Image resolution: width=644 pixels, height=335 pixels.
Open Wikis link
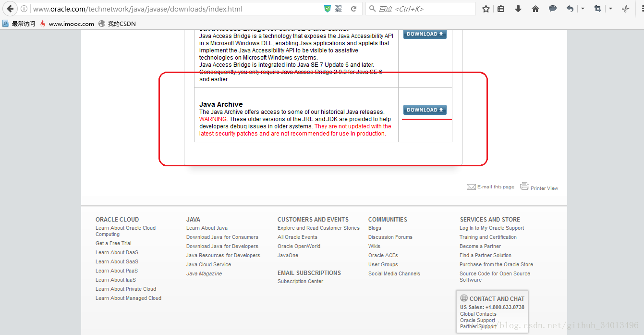click(x=374, y=247)
